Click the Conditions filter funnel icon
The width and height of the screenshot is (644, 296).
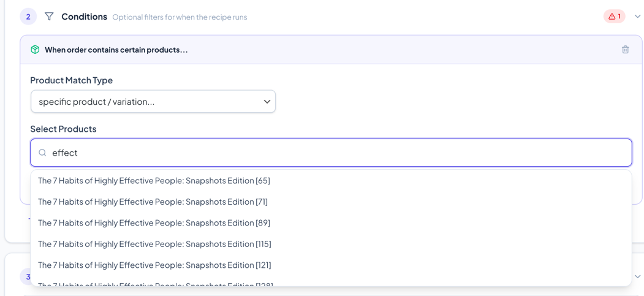click(49, 17)
